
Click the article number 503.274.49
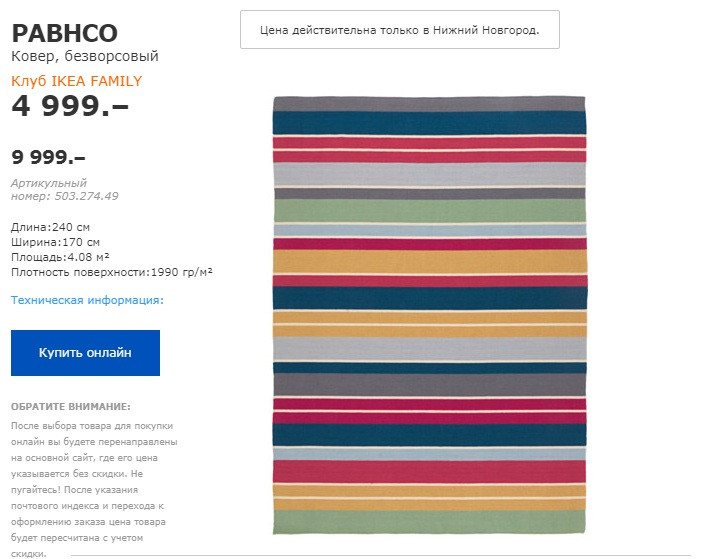pyautogui.click(x=86, y=196)
